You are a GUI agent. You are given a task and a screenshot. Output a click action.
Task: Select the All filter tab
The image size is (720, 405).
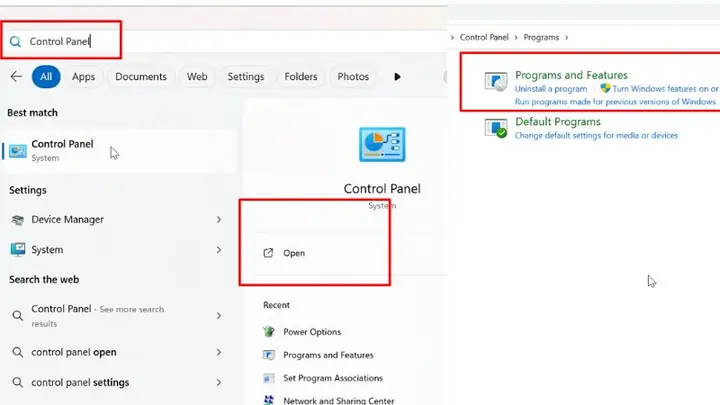point(46,77)
